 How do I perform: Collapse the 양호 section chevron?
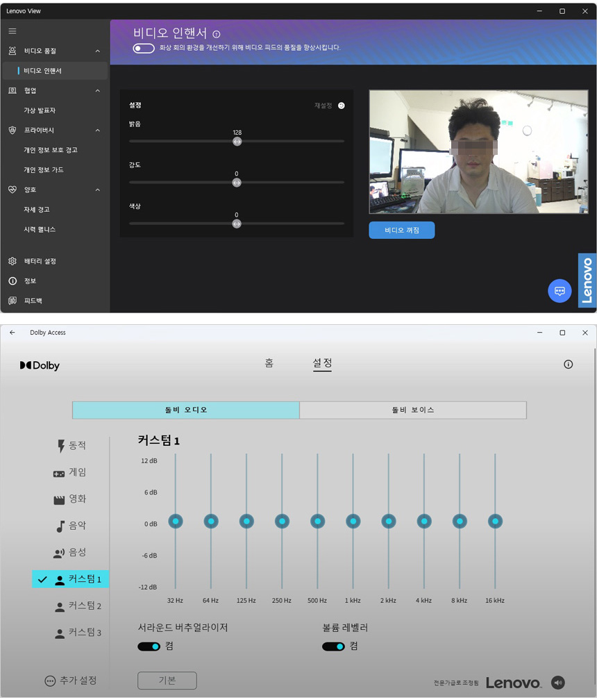coord(98,190)
